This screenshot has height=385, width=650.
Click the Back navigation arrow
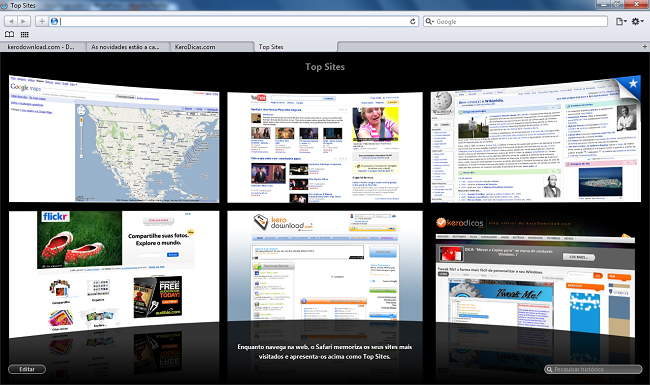11,21
